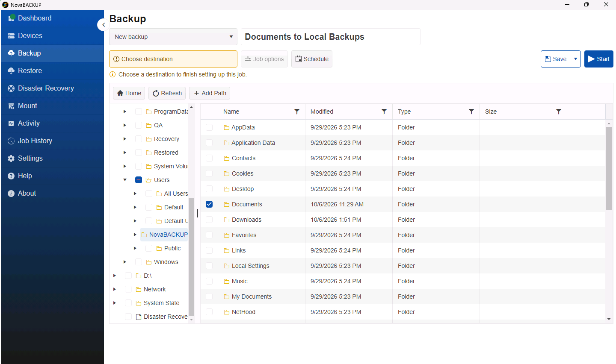Image resolution: width=616 pixels, height=364 pixels.
Task: Open the New backup dropdown
Action: tap(173, 37)
